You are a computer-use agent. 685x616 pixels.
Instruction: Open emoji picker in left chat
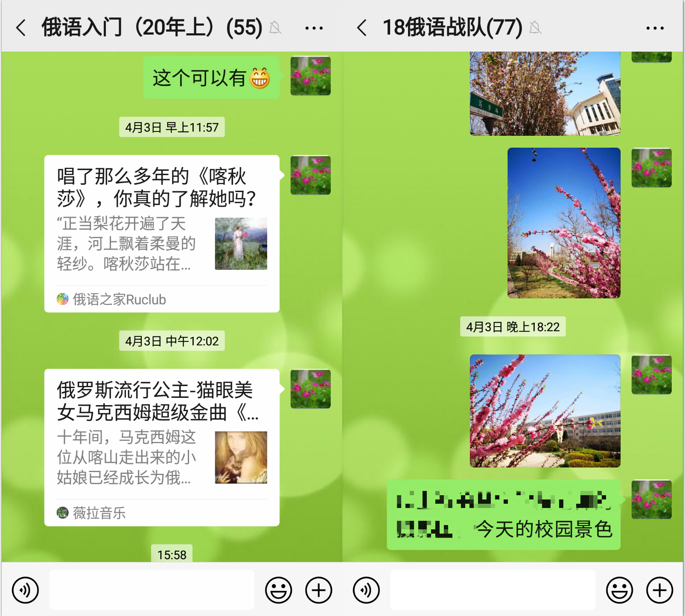[278, 590]
